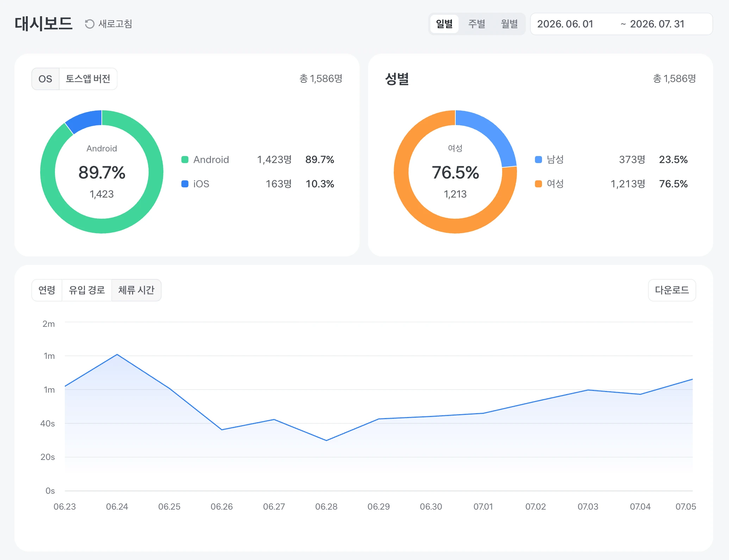
Task: Click 76.5% in gender donut center
Action: click(x=455, y=173)
